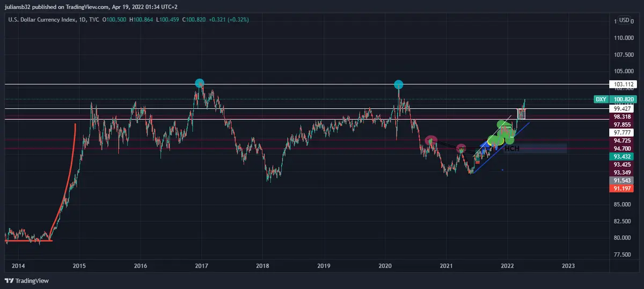This screenshot has width=644, height=289.
Task: Click the gray 91.543 price label
Action: 621,180
